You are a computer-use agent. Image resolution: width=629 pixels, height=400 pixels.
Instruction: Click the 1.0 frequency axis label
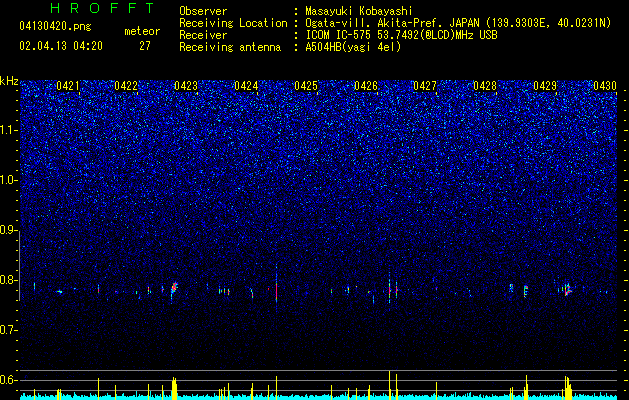[x=9, y=181]
